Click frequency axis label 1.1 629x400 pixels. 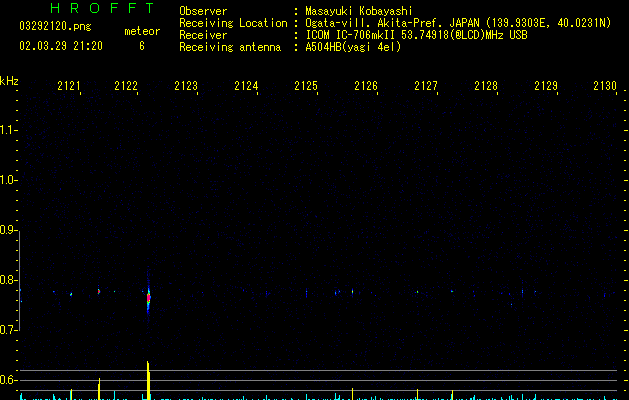[8, 130]
